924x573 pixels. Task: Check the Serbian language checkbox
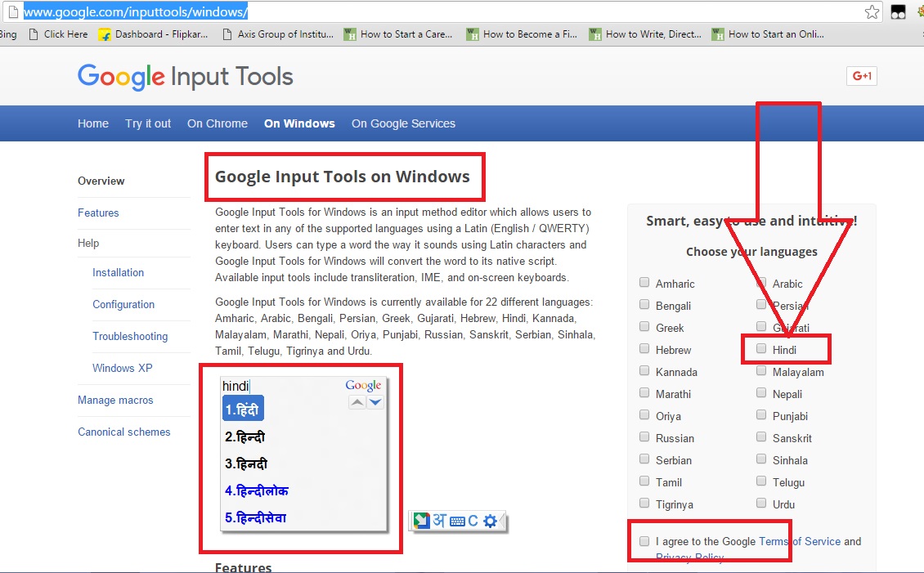coord(644,459)
